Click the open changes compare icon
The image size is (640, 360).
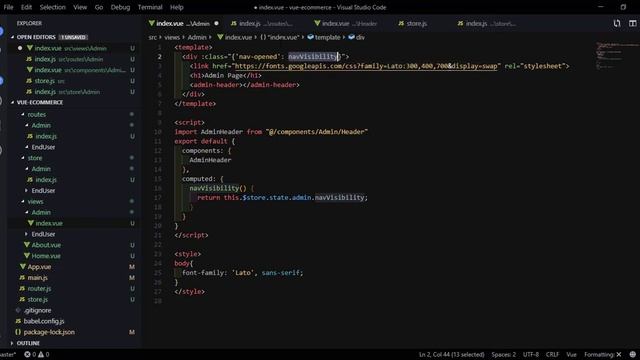coord(617,24)
